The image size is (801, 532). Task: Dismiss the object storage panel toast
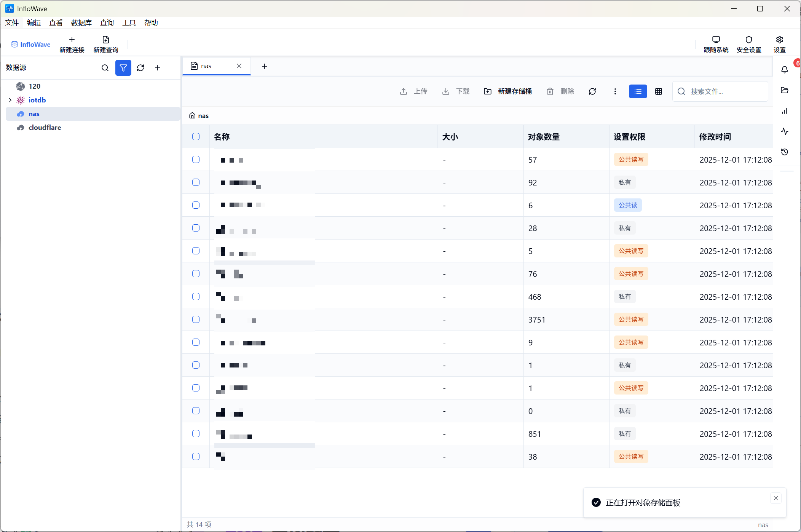776,498
